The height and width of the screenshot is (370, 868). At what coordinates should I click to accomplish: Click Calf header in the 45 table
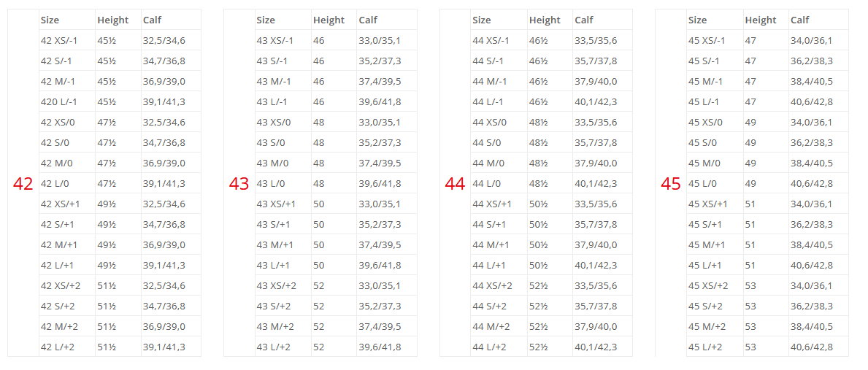click(x=800, y=20)
